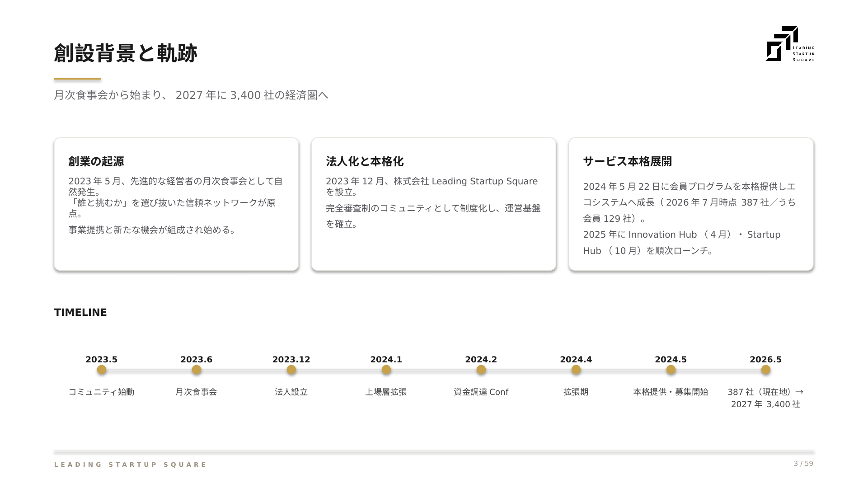
Task: Click the 2026.5 timeline marker
Action: [x=766, y=370]
